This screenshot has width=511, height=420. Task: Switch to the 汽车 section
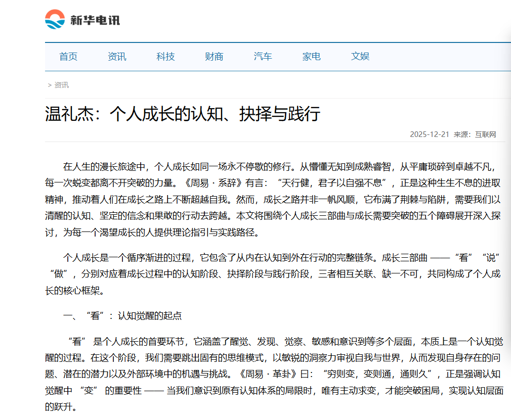(x=263, y=57)
